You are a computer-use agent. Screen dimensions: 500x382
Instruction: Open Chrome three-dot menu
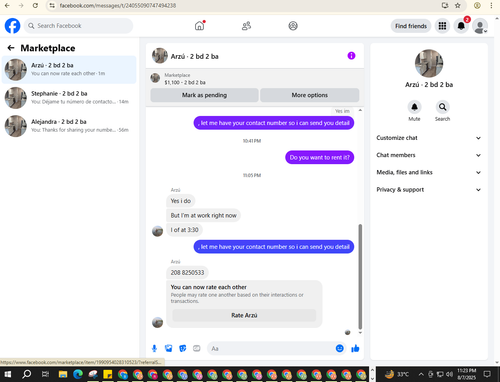[491, 5]
